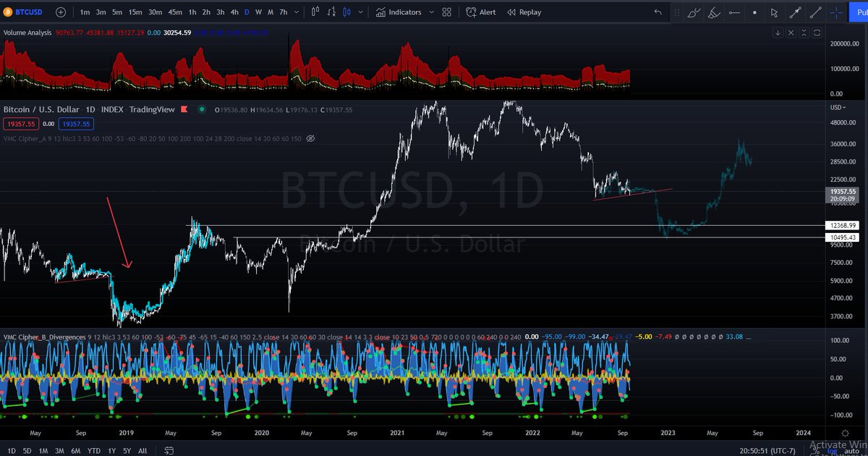Choose the high-low bars chart style icon
This screenshot has height=456, width=868.
coord(331,12)
